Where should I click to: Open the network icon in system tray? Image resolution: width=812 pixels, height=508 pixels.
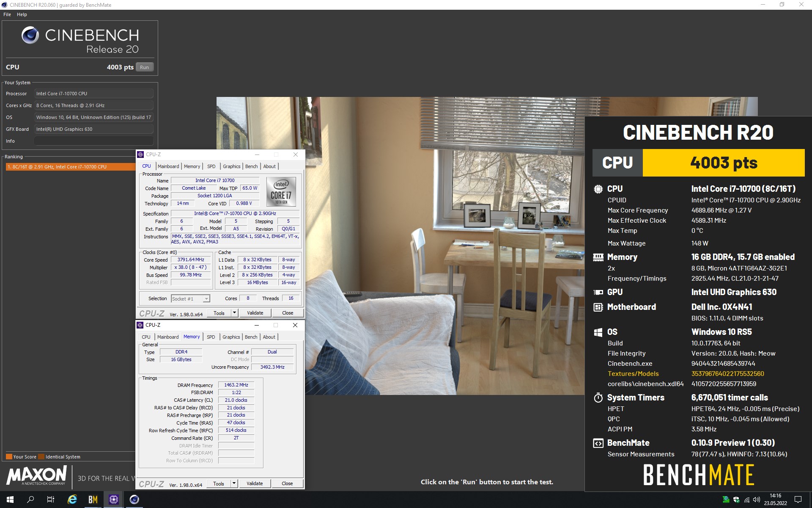[x=747, y=500]
